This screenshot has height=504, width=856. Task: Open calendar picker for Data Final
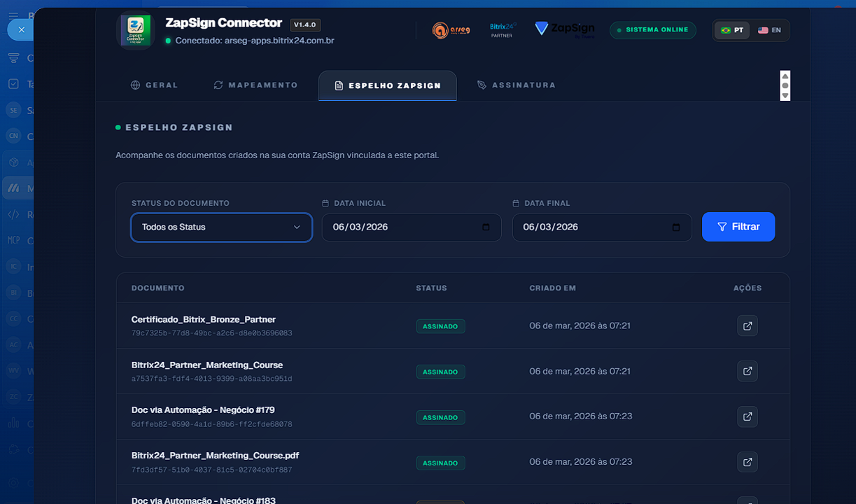[676, 227]
